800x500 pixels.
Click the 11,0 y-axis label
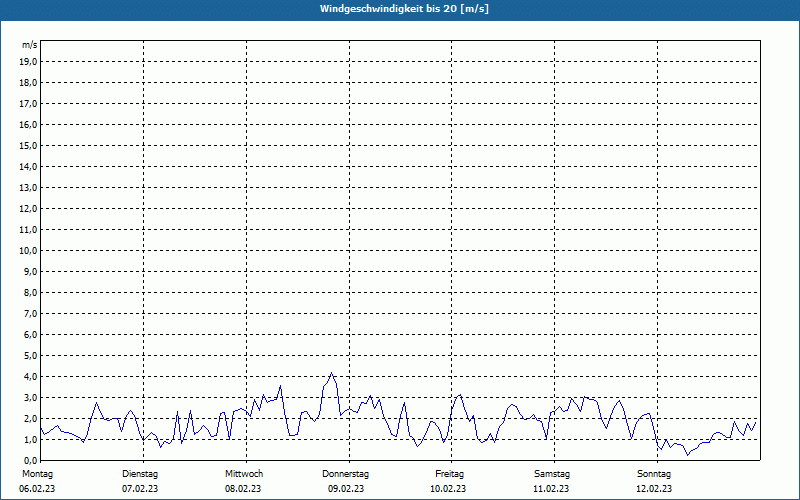[x=29, y=230]
